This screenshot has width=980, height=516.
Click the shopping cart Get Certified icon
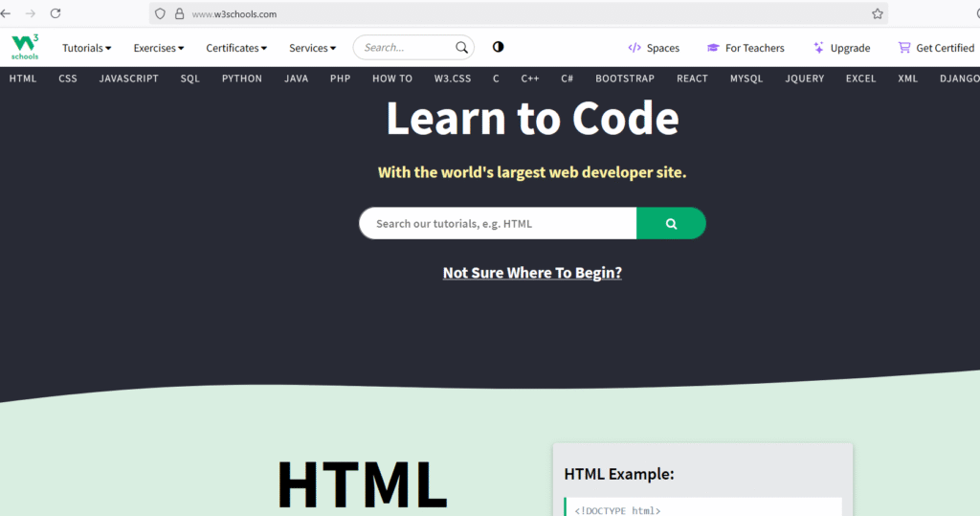click(904, 48)
